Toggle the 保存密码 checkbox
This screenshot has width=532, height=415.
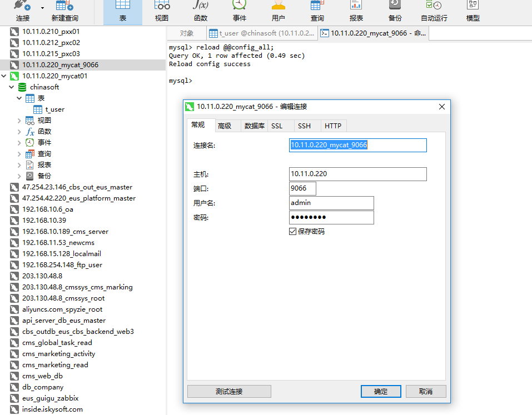pyautogui.click(x=292, y=232)
